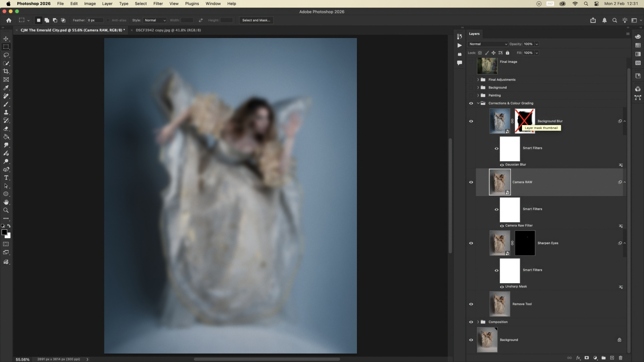The image size is (644, 362).
Task: Select the Lasso tool
Action: point(6,55)
